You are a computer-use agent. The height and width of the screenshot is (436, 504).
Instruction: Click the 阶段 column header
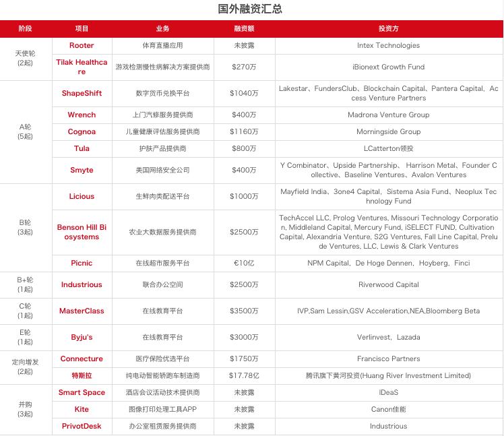point(25,28)
